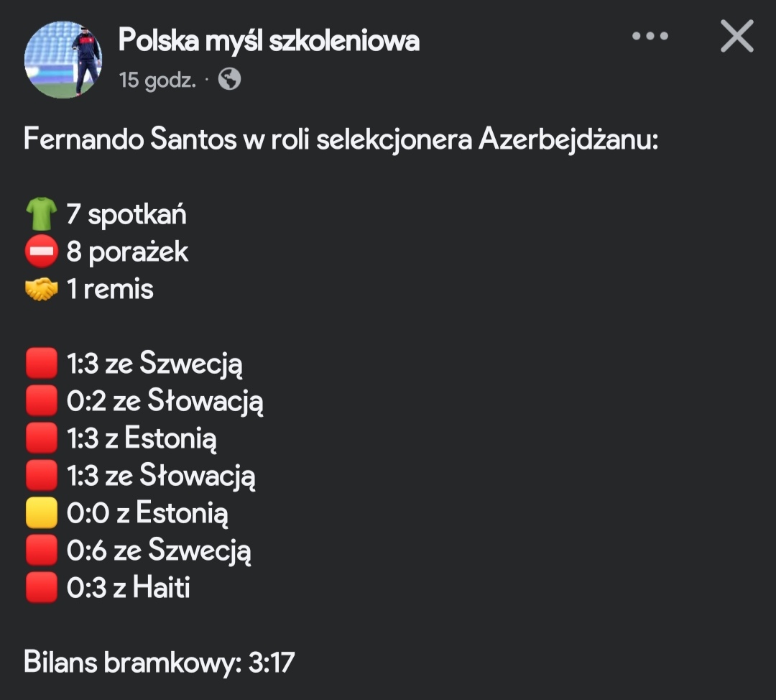
Task: Click the no-entry emoji by '8 porażek'
Action: coord(41,252)
